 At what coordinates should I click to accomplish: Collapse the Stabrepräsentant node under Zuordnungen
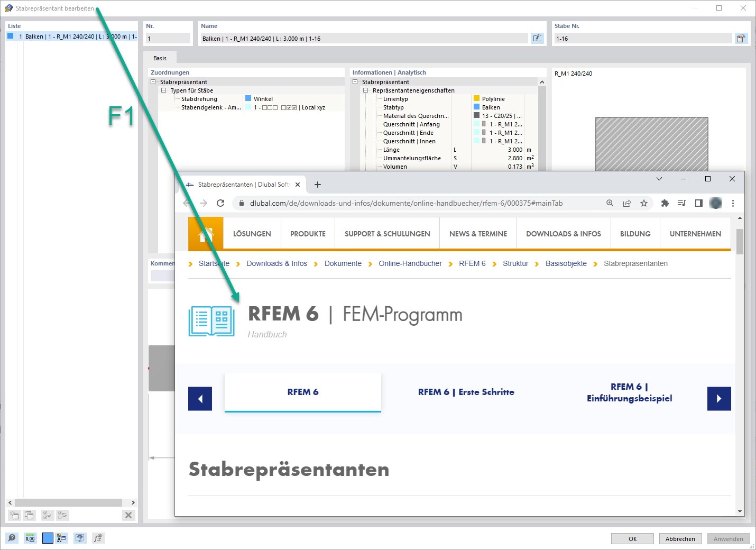pos(153,82)
